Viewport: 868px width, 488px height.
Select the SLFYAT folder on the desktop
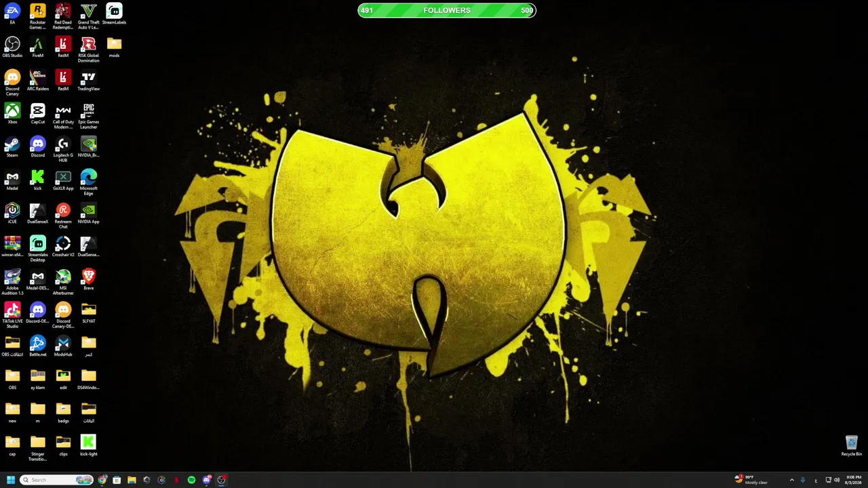(x=88, y=313)
